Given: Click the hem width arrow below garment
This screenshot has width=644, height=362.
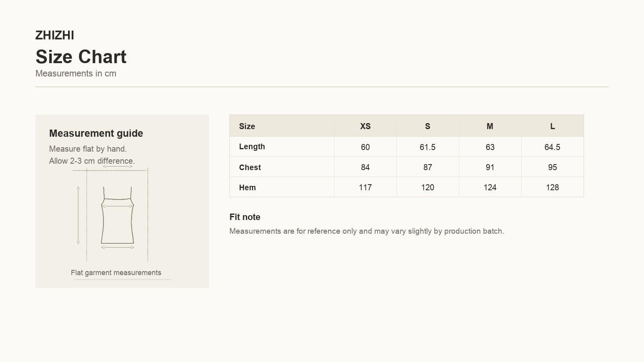Looking at the screenshot, I should 118,247.
